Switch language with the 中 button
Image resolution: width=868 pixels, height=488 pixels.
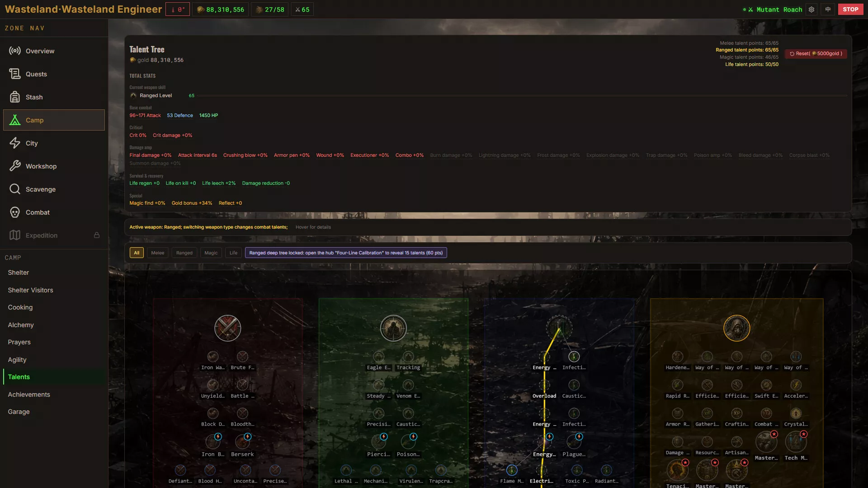[828, 9]
